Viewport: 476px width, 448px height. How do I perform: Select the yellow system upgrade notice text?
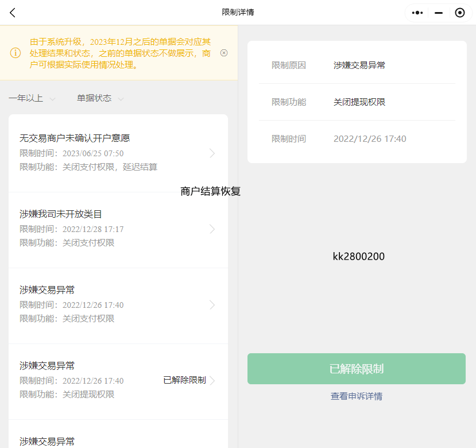click(120, 53)
